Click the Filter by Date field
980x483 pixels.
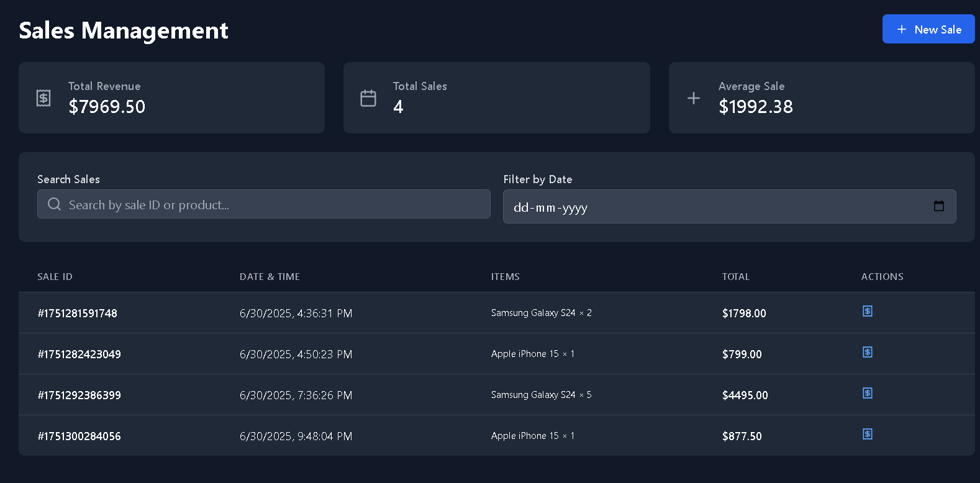point(714,207)
